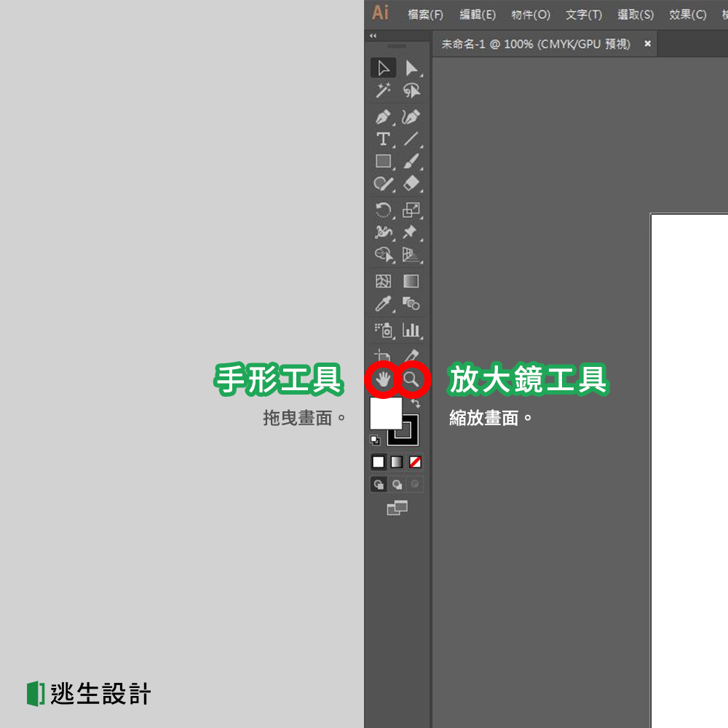Select the Type tool
The image size is (728, 728).
[384, 138]
